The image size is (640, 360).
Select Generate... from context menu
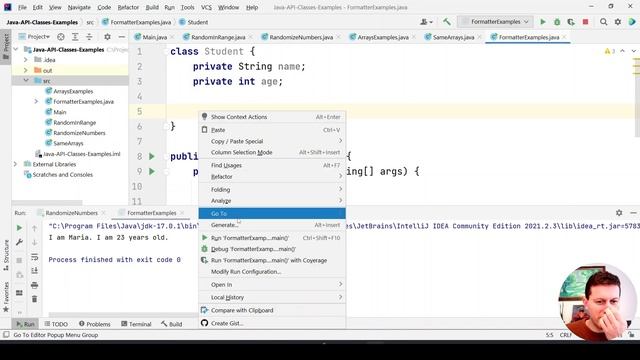point(272,225)
